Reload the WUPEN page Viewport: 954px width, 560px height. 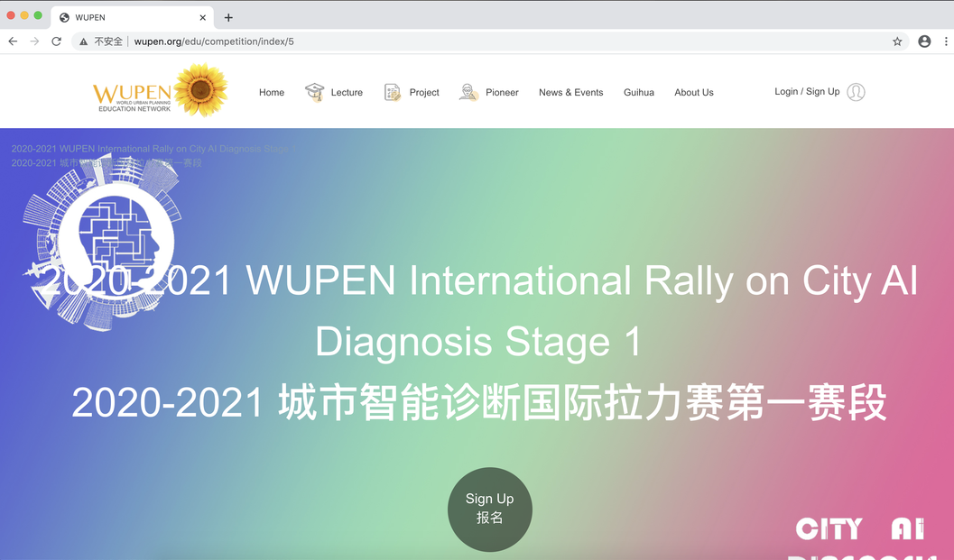(x=57, y=41)
